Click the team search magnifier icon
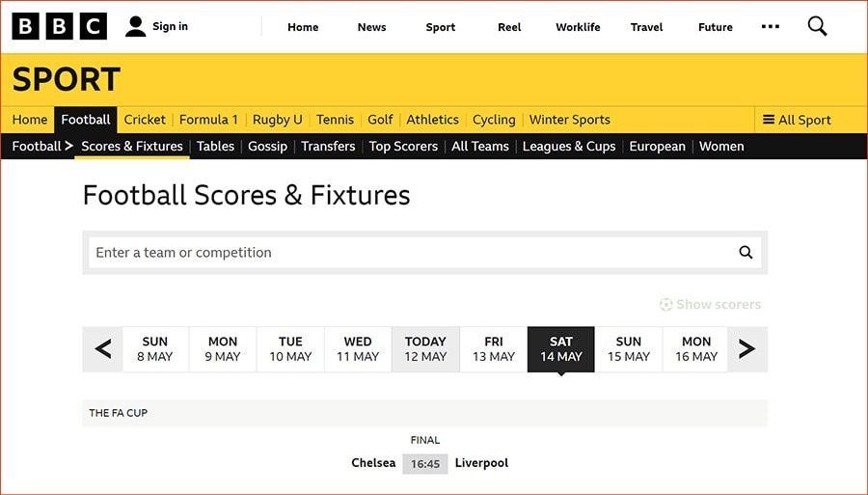Screen dimensions: 868x495 click(746, 253)
